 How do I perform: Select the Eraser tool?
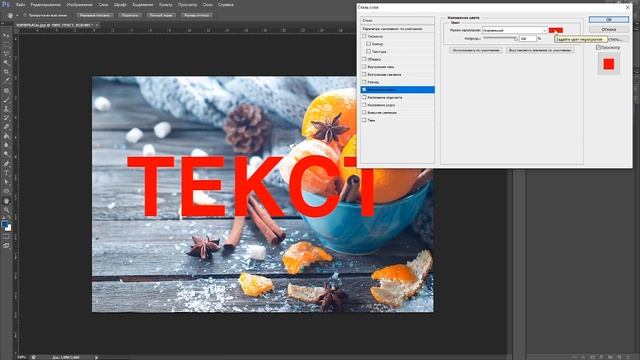6,127
